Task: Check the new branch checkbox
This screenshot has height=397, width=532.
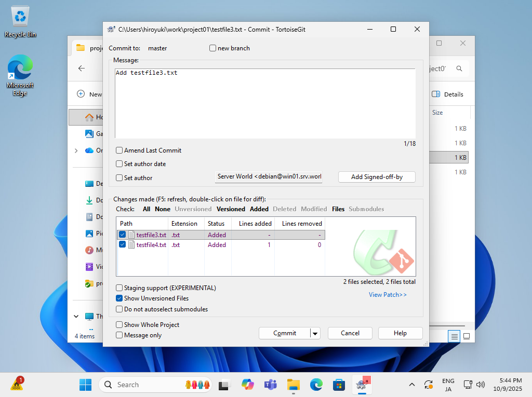Action: [213, 48]
